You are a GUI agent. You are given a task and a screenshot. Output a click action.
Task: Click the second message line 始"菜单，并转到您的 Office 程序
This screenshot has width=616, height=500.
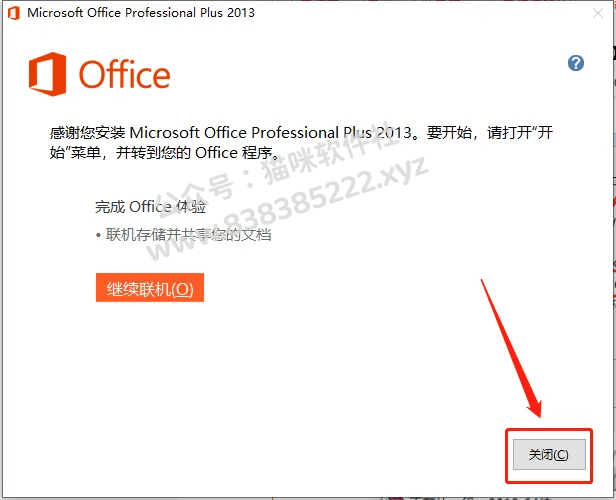(165, 153)
